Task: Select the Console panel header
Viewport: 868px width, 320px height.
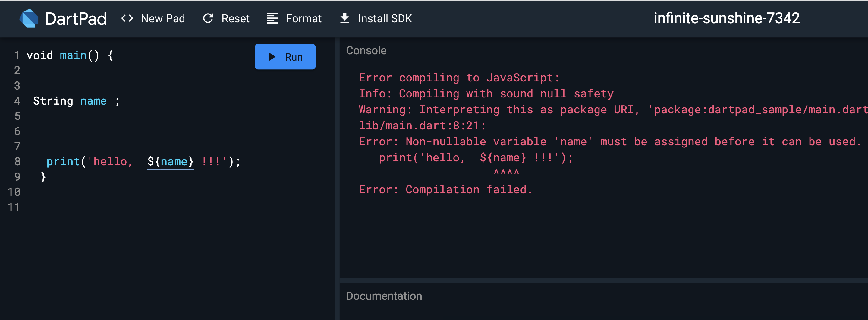Action: (366, 51)
